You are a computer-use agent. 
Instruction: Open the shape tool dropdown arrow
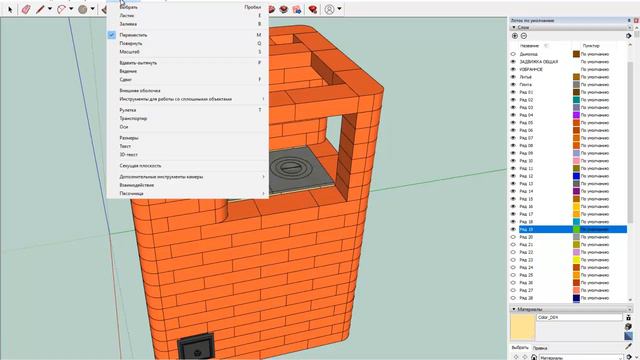tap(93, 9)
